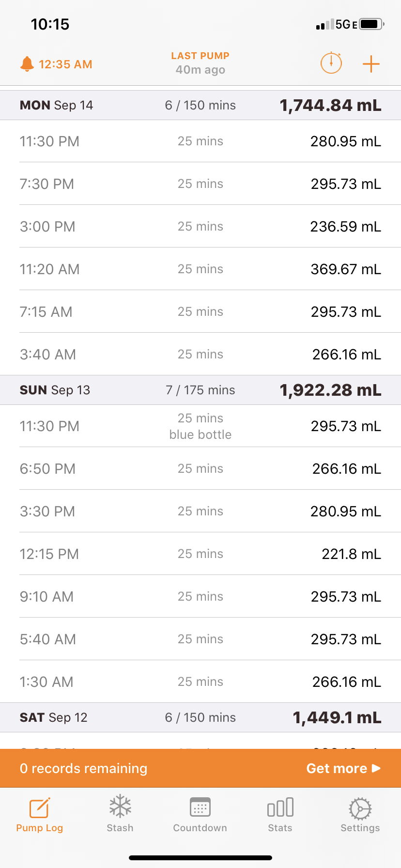Select the 369.67 mL entry at 11:20 AM

(x=200, y=269)
